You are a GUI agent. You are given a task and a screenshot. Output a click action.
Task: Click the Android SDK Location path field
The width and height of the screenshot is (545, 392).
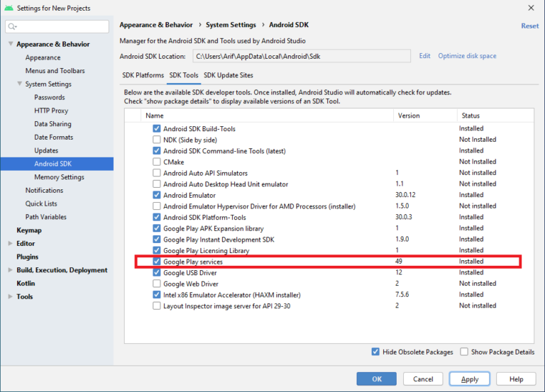pyautogui.click(x=301, y=56)
